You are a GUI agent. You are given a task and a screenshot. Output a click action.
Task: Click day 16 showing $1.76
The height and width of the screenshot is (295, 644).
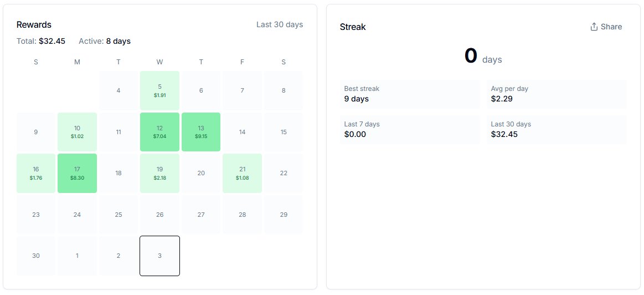(x=36, y=173)
